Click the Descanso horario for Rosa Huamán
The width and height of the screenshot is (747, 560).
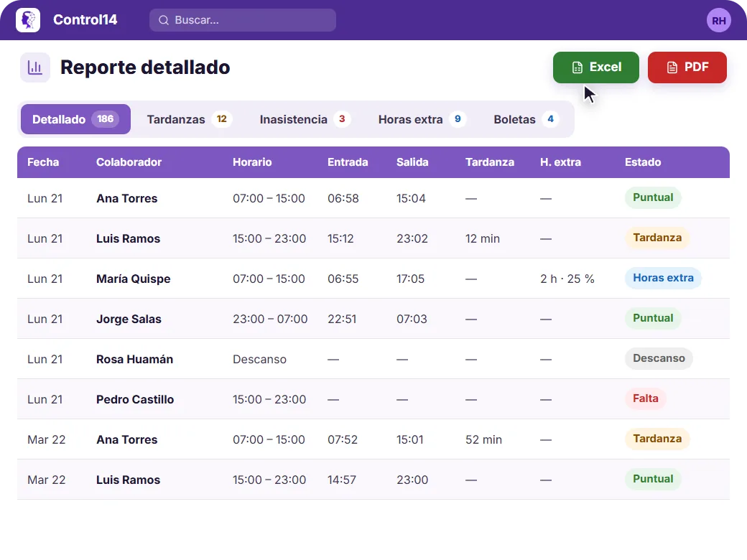[259, 359]
